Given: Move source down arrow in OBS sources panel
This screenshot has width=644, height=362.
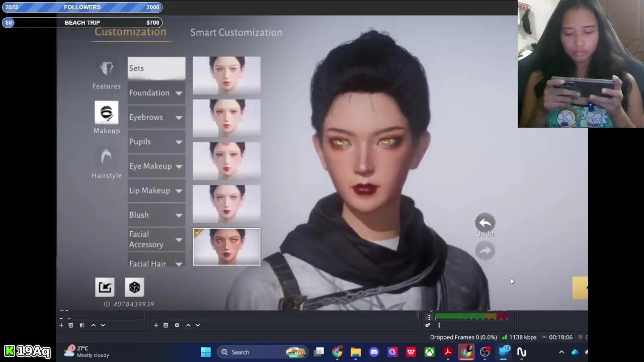Looking at the screenshot, I should click(x=198, y=325).
